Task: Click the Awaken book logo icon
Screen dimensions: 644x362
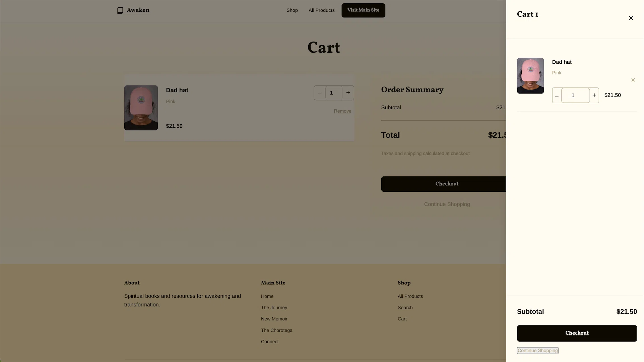Action: point(120,10)
